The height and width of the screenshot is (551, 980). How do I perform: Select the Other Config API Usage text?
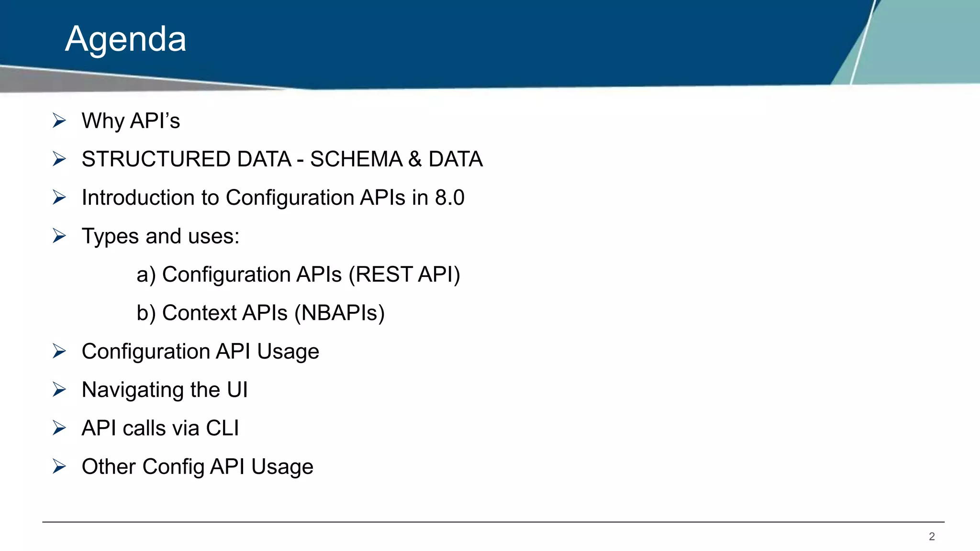click(x=197, y=467)
